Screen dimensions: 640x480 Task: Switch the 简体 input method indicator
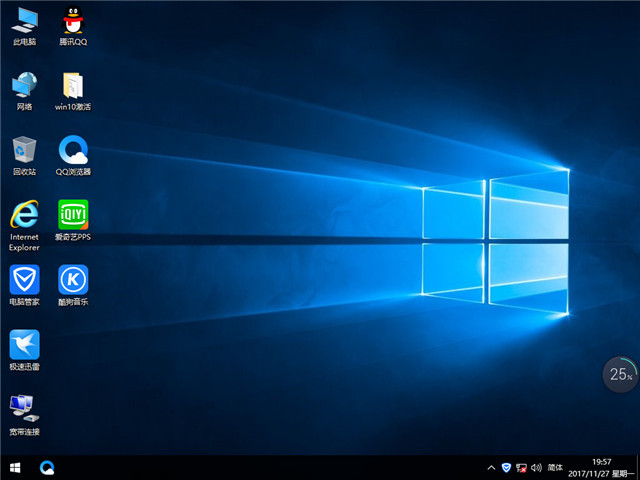556,467
